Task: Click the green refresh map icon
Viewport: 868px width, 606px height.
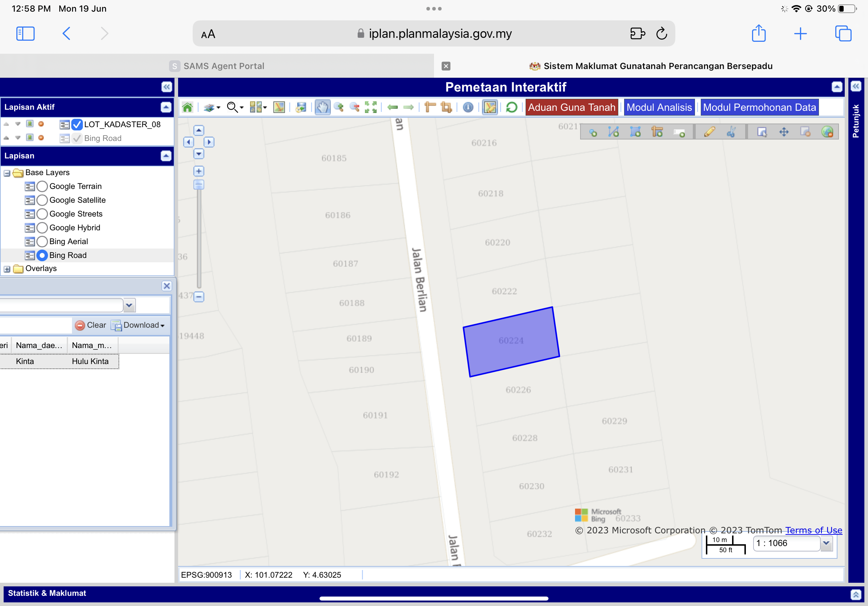Action: 511,107
